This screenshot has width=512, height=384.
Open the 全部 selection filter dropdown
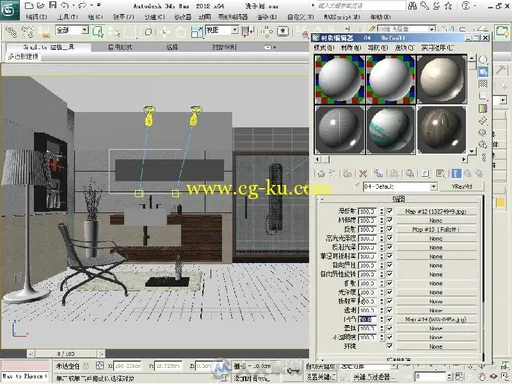[85, 30]
